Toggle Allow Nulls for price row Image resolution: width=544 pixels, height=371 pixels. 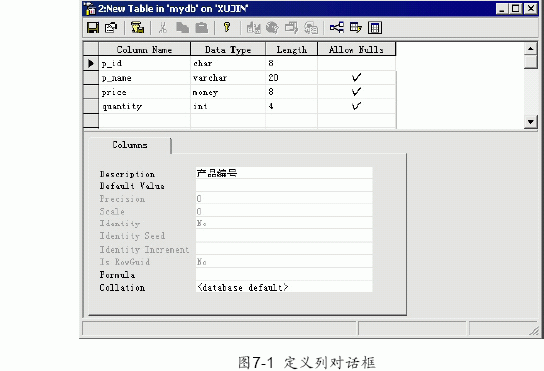pos(356,92)
